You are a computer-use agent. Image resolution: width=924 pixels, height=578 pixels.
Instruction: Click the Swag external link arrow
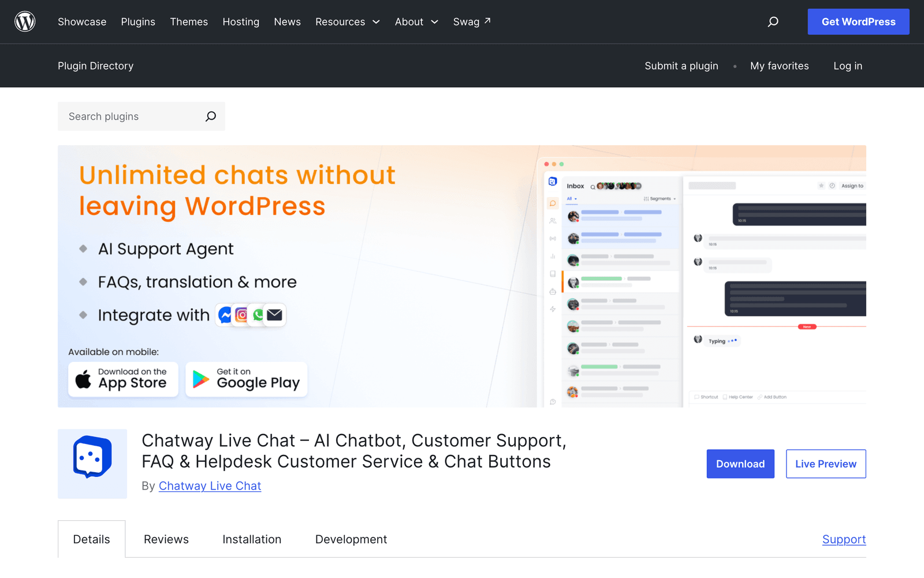(x=487, y=21)
